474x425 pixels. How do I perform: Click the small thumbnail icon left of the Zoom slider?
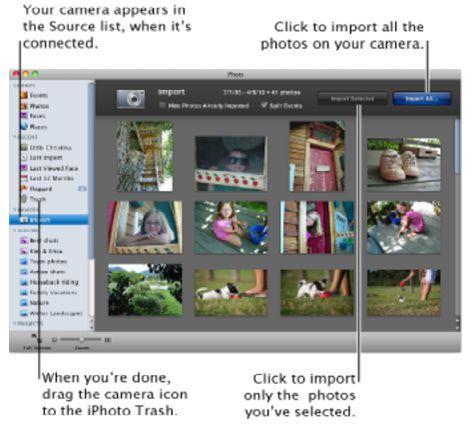click(x=55, y=340)
